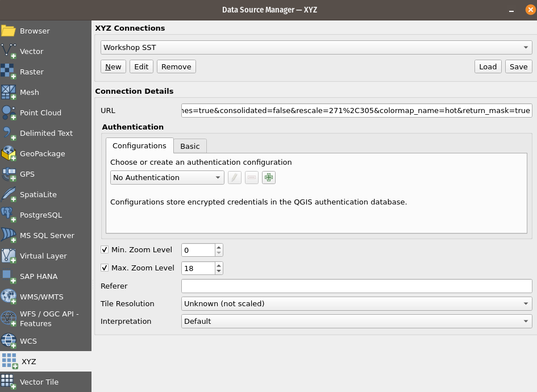Screen dimensions: 537x392
Task: Select WFS / OGC API - Features
Action: 45,319
